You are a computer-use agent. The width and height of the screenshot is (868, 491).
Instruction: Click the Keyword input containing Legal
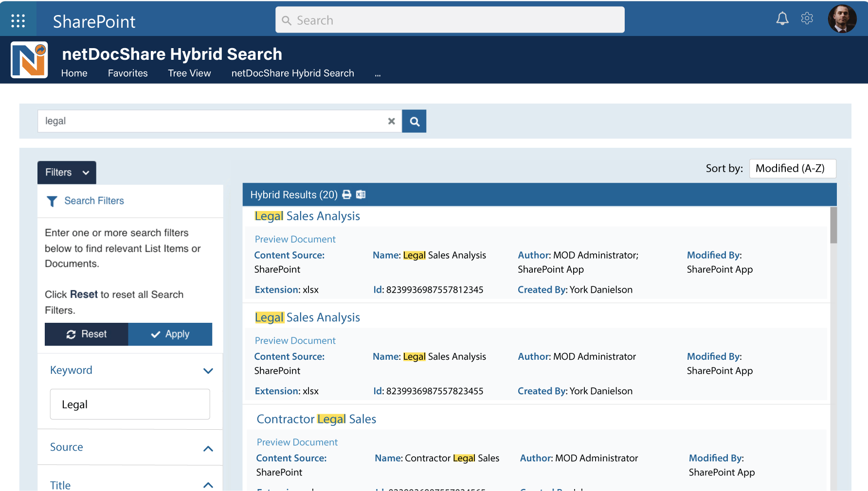pyautogui.click(x=130, y=404)
